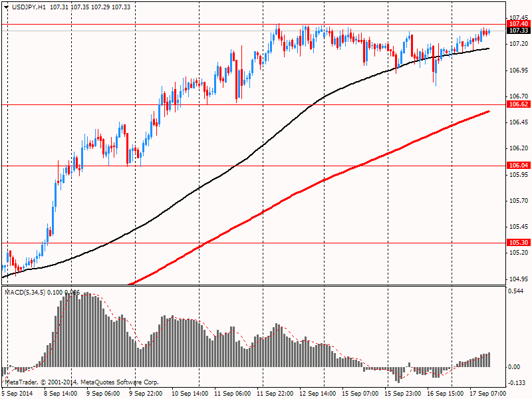Click the 104.95 price axis value

point(519,279)
